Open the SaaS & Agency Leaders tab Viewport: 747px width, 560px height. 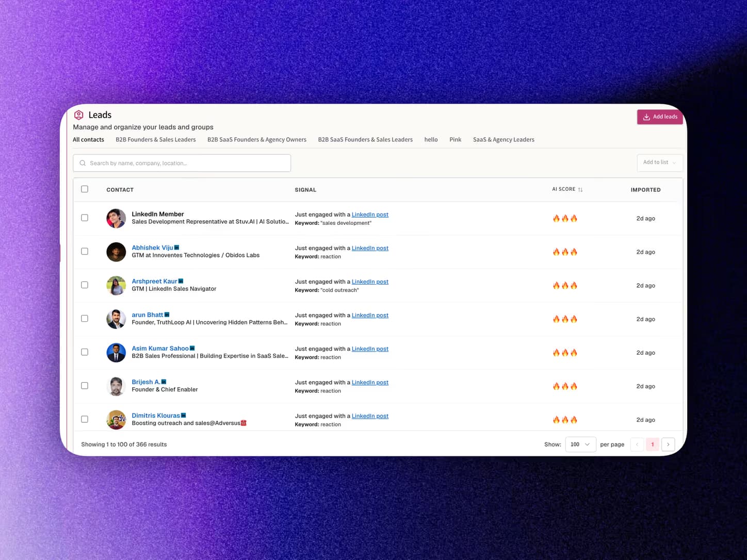click(x=504, y=139)
